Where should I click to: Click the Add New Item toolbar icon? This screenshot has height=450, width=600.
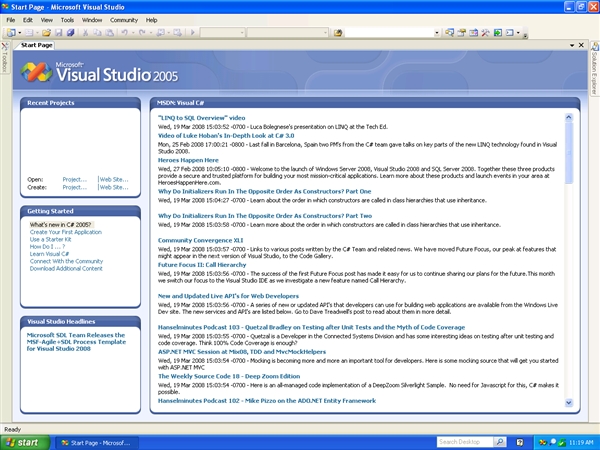[x=29, y=33]
